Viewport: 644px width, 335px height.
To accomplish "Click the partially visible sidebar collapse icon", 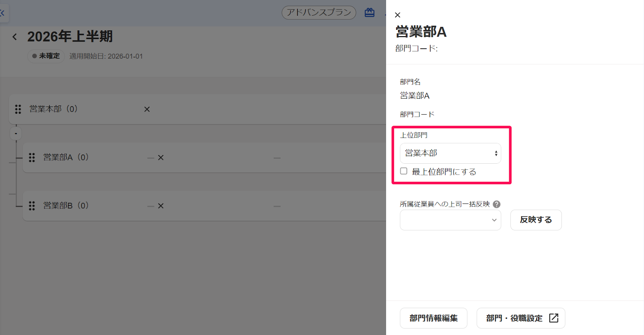I will point(3,13).
